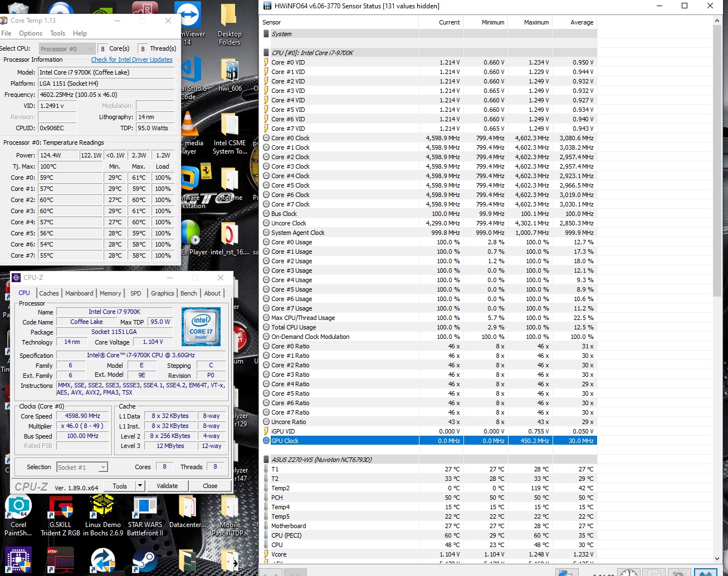Click the Sensor column header in HWiNFO
Screen dimensions: 728x576
339,22
